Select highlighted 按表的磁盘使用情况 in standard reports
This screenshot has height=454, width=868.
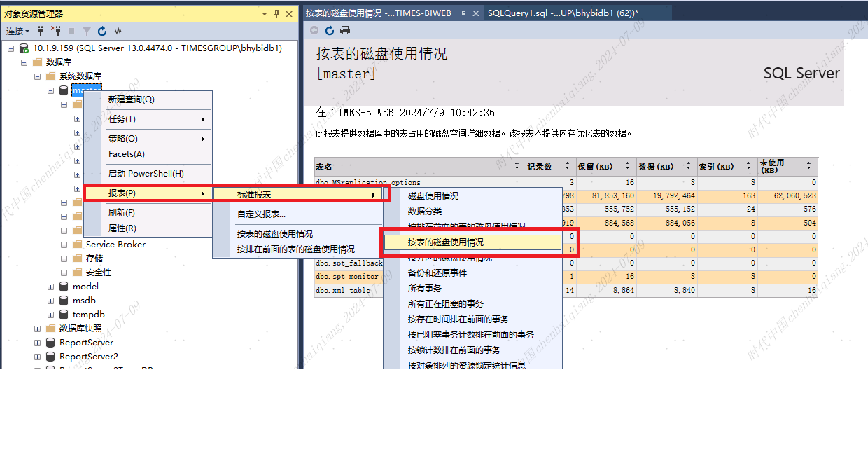point(473,242)
